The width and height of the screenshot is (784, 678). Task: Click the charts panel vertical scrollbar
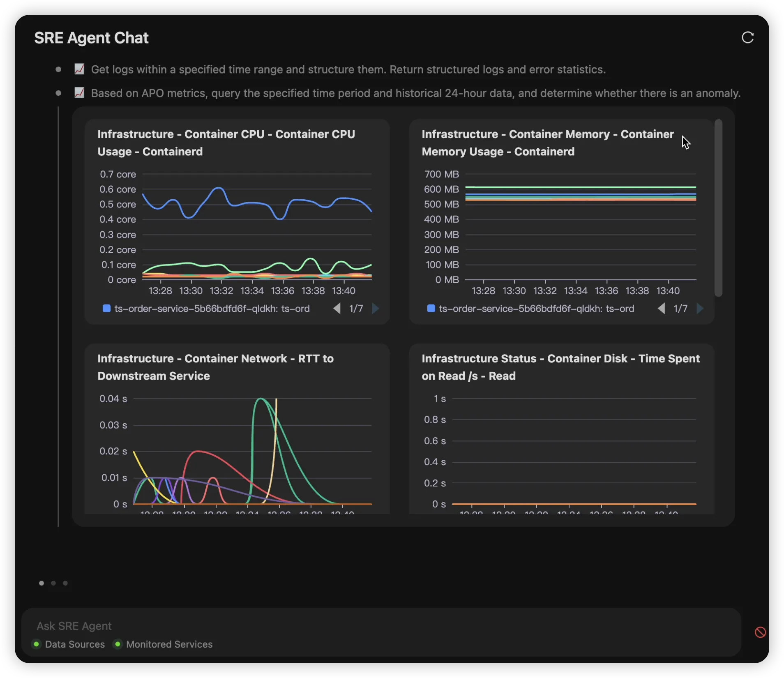718,208
